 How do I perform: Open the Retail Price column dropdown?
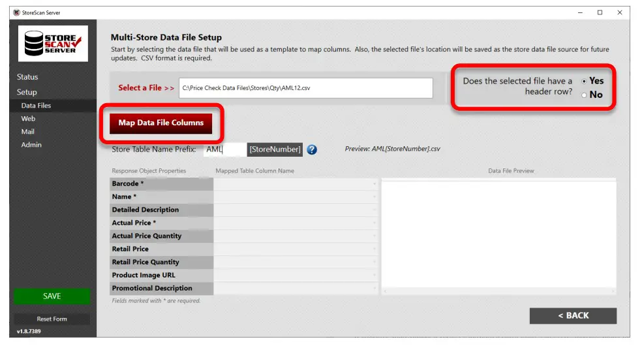pos(296,249)
